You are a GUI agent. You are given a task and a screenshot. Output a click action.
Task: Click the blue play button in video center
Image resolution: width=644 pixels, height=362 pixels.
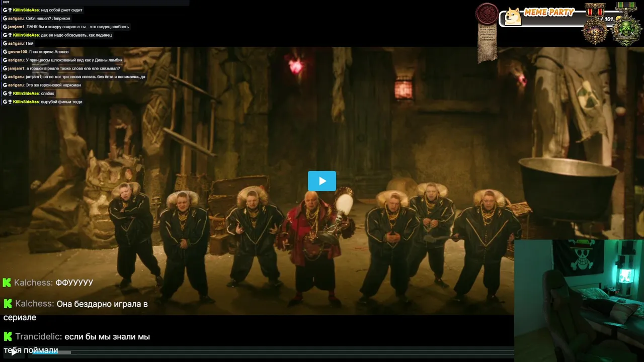(322, 181)
